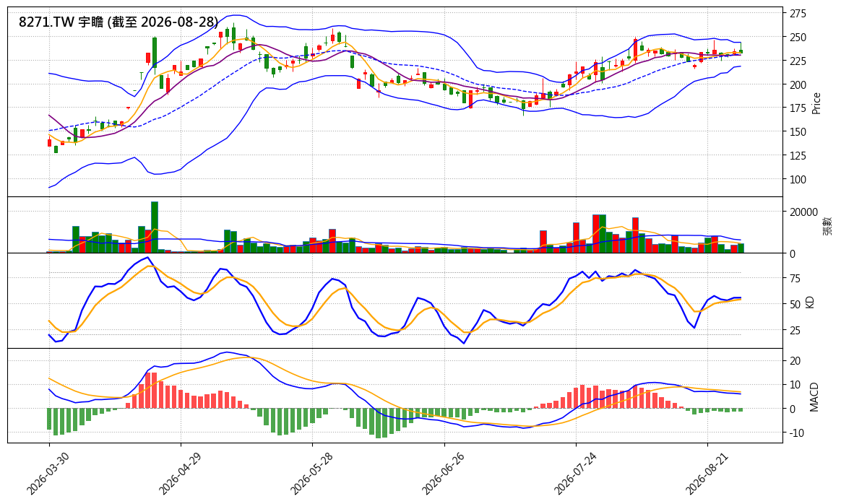Click the 25 tick on the KD axis
Screen dimensions: 841x504
pos(795,331)
